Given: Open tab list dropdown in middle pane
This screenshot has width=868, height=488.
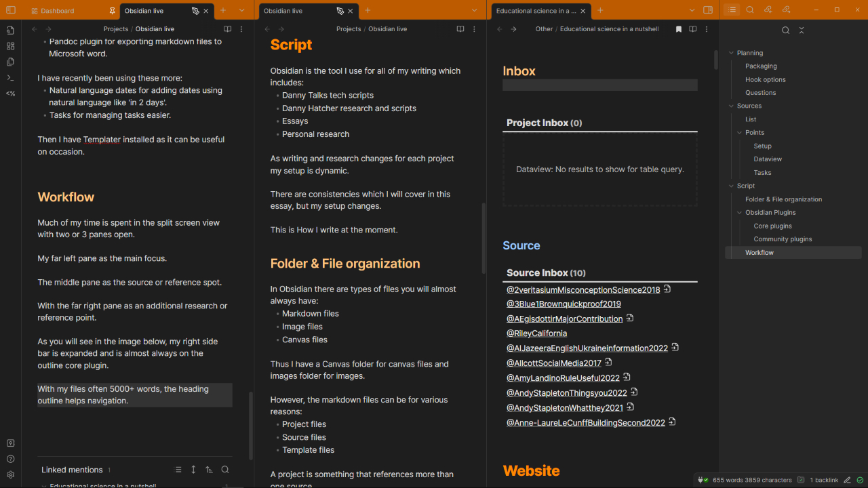Looking at the screenshot, I should (475, 10).
